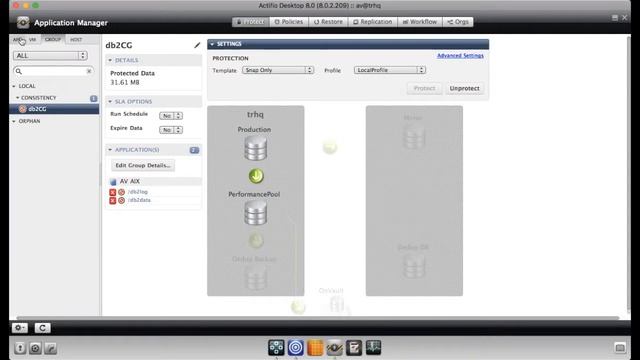
Task: Click the green snapshot policy arrow icon
Action: click(x=256, y=176)
